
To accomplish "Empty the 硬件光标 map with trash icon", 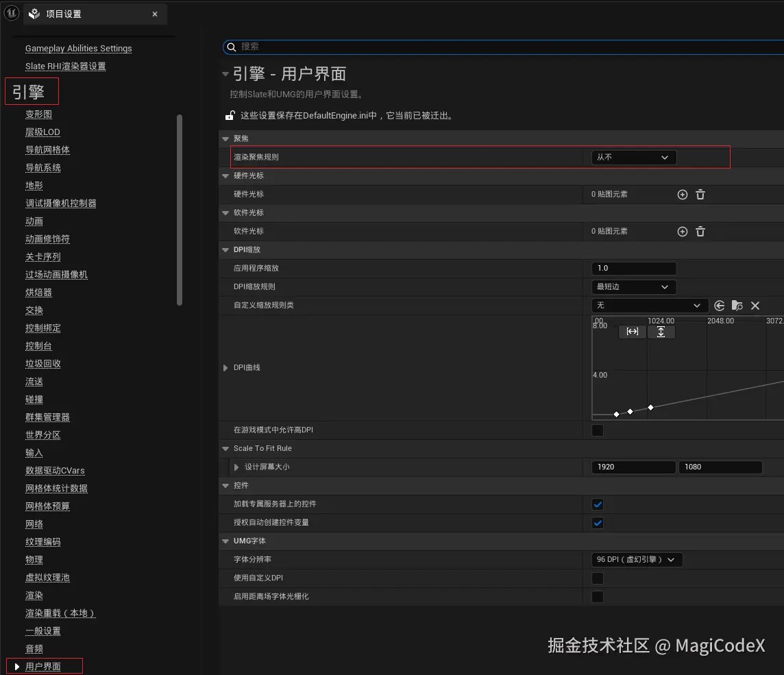I will tap(700, 195).
